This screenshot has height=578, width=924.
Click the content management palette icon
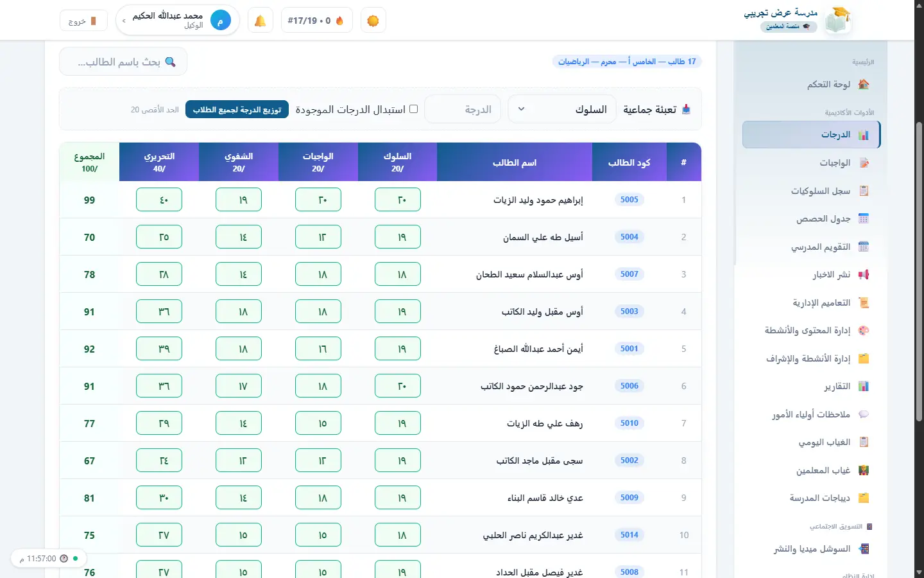pyautogui.click(x=864, y=331)
